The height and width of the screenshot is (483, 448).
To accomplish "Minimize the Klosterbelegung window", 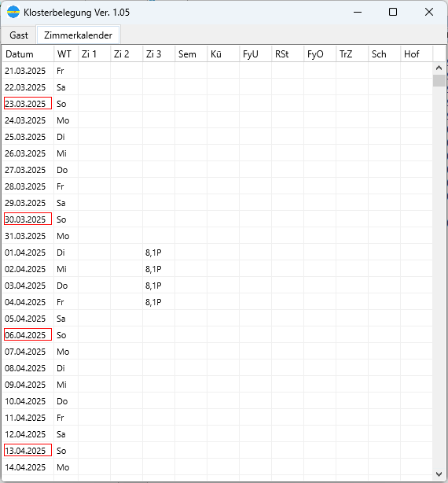I will 358,12.
